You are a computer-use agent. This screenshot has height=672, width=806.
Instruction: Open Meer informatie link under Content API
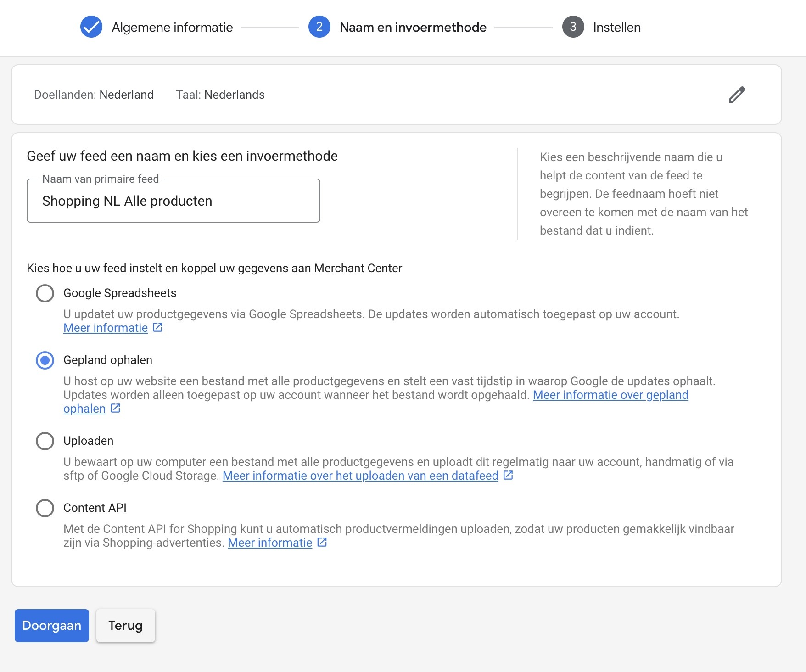click(270, 543)
